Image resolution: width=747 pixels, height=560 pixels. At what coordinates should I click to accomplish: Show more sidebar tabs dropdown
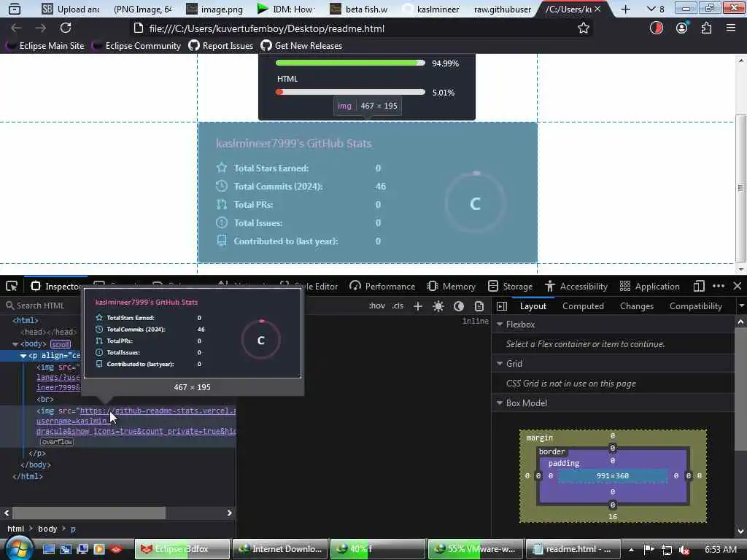[741, 306]
